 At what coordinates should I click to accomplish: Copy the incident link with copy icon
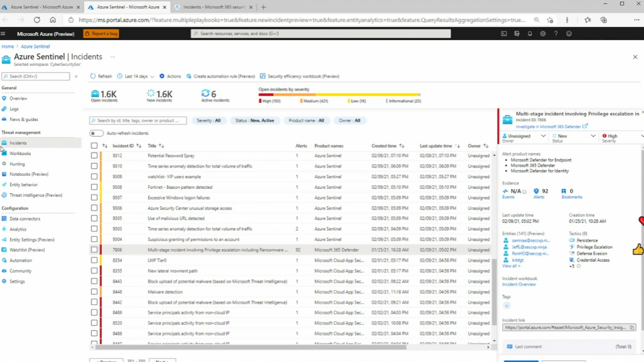(x=631, y=327)
